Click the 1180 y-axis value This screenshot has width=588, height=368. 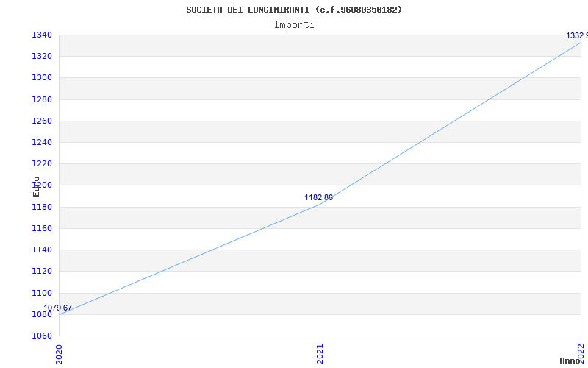42,207
